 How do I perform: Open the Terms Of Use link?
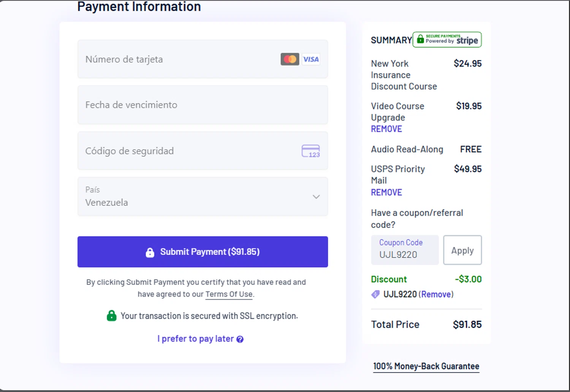pyautogui.click(x=229, y=294)
